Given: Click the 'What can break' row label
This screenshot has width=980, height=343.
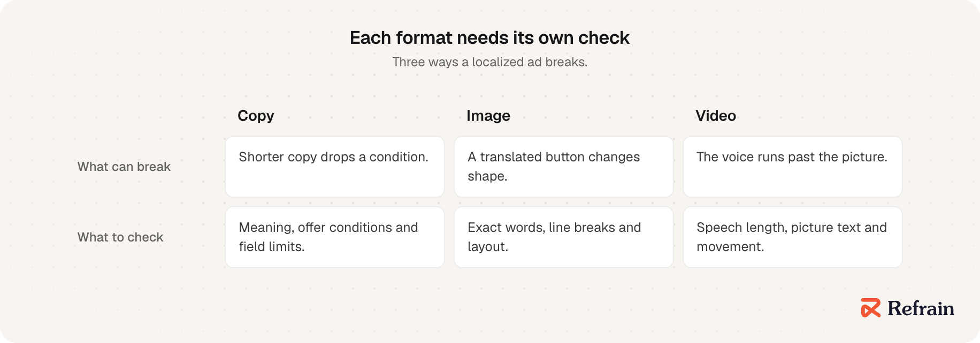Looking at the screenshot, I should tap(124, 167).
